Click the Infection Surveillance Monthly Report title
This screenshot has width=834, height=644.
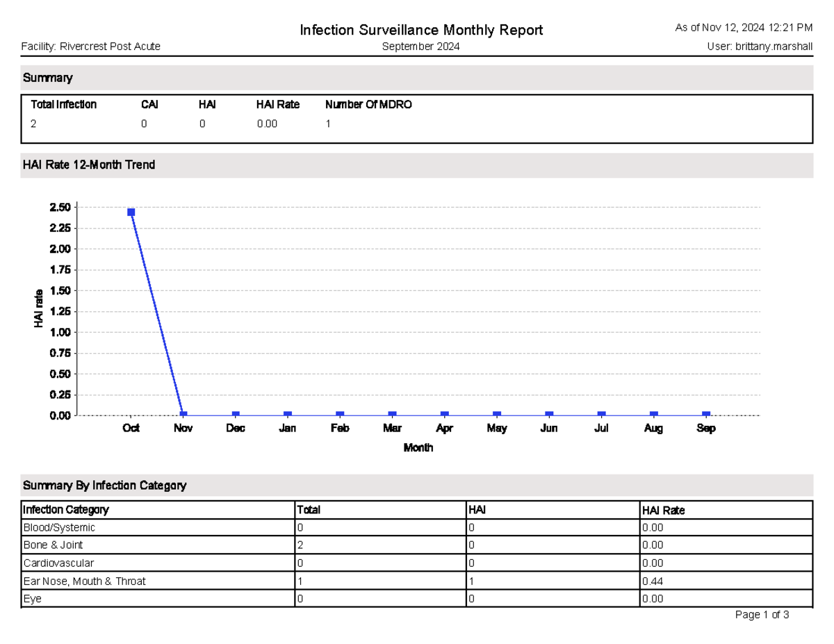coord(420,30)
